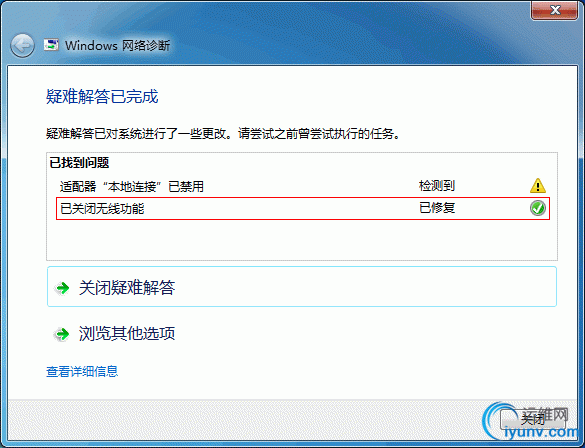
Task: Click the 检测到 status text
Action: 437,185
